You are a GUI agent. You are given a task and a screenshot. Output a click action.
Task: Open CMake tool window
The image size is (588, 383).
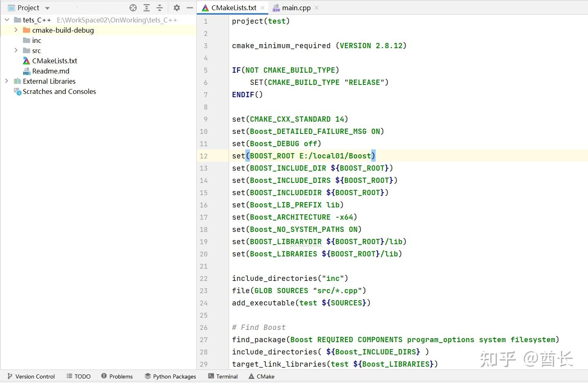(261, 376)
